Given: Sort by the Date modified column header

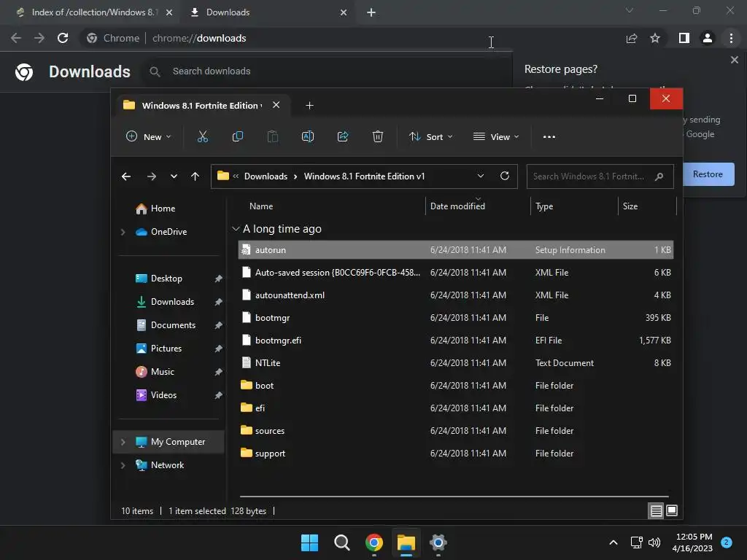Looking at the screenshot, I should 457,206.
